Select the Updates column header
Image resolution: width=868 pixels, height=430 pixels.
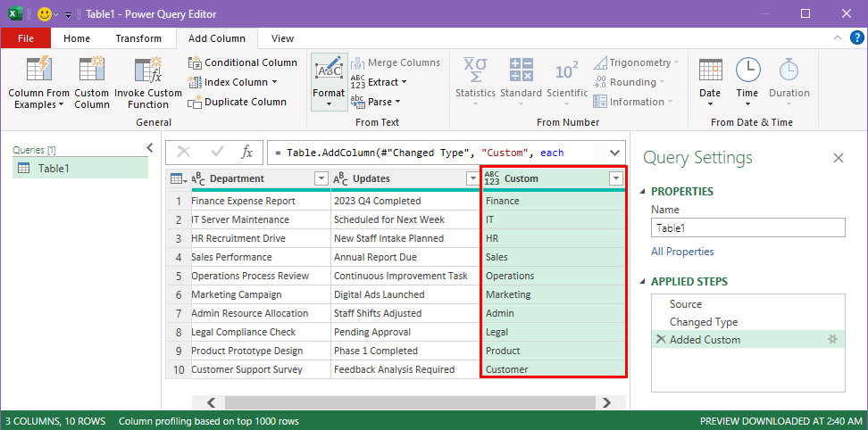[x=405, y=178]
